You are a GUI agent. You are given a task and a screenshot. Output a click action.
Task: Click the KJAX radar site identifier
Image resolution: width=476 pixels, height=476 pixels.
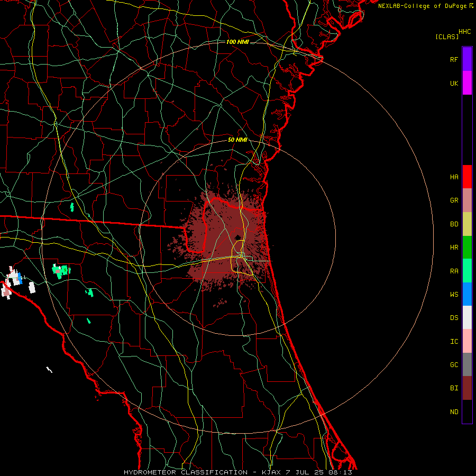tap(271, 472)
